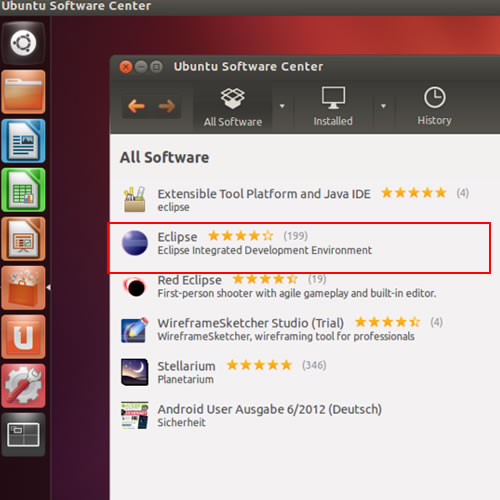This screenshot has width=500, height=500.
Task: Click the WireframeSketcher wireframing tool description
Action: (x=286, y=336)
